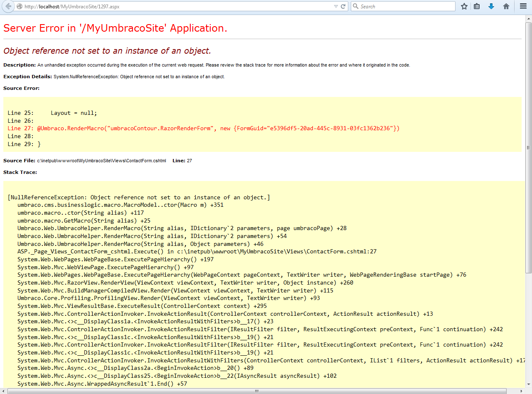Click the 'Server Error in /MyUmbracoSite Application' heading

pos(115,28)
